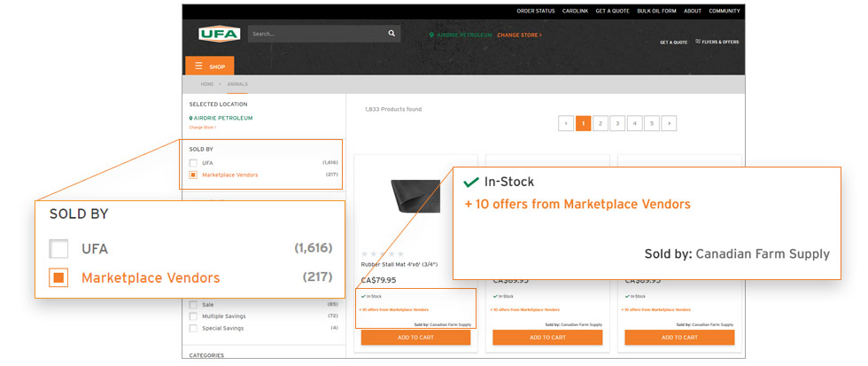This screenshot has height=366, width=868.
Task: Check the Special Savings filter
Action: point(193,328)
